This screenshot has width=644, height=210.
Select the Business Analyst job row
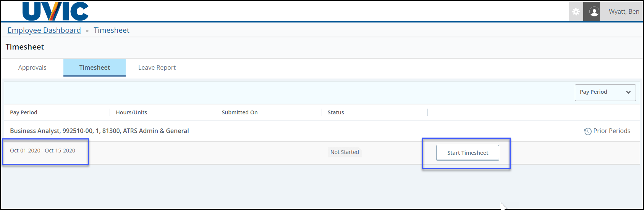[99, 131]
